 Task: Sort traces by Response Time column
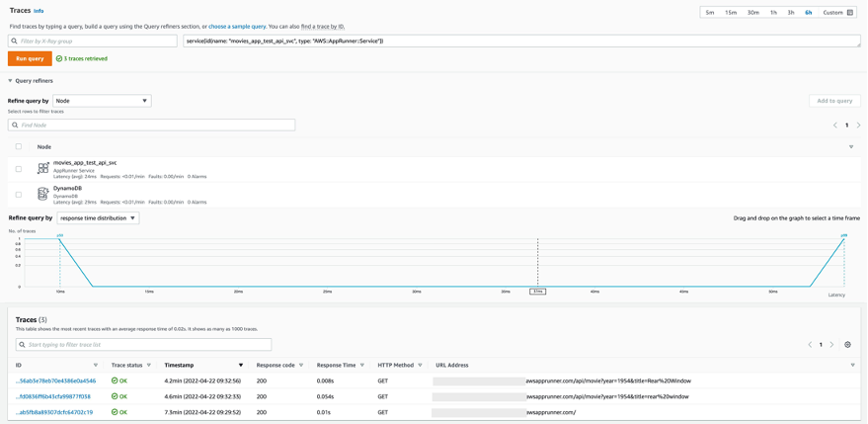[x=361, y=366]
